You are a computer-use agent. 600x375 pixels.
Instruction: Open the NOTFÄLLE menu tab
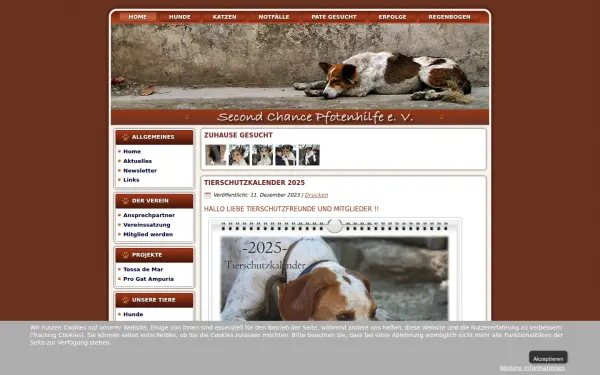tap(274, 17)
